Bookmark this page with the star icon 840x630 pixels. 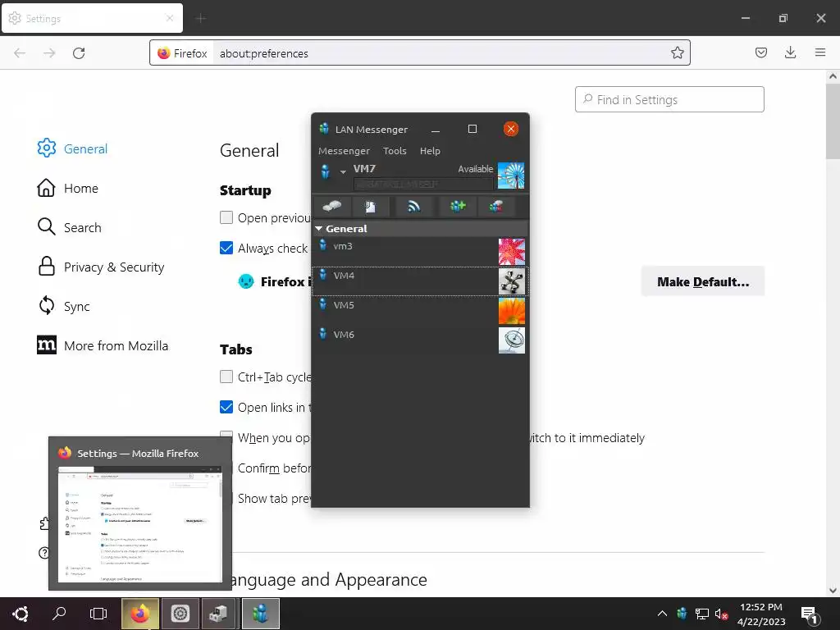coord(677,52)
